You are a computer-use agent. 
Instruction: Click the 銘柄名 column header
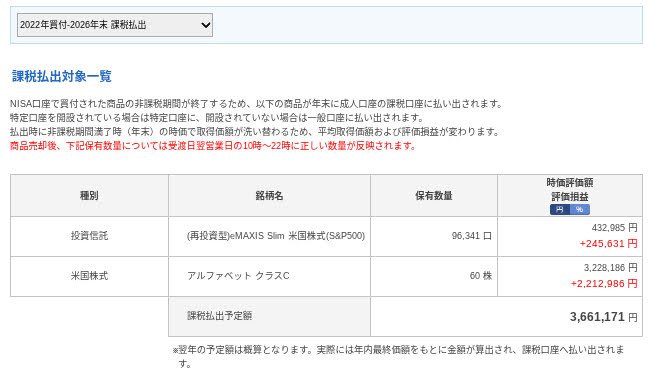click(269, 196)
